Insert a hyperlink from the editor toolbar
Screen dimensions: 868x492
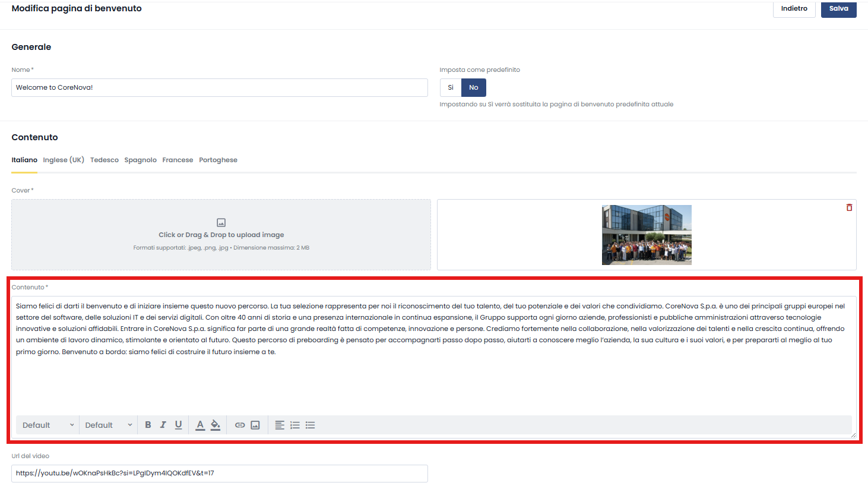click(x=240, y=425)
